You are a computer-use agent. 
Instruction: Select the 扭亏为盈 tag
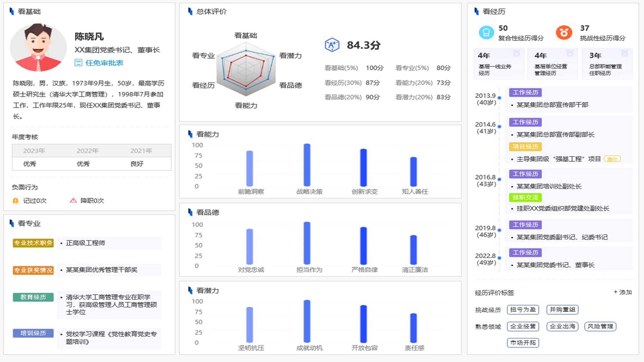pyautogui.click(x=523, y=310)
